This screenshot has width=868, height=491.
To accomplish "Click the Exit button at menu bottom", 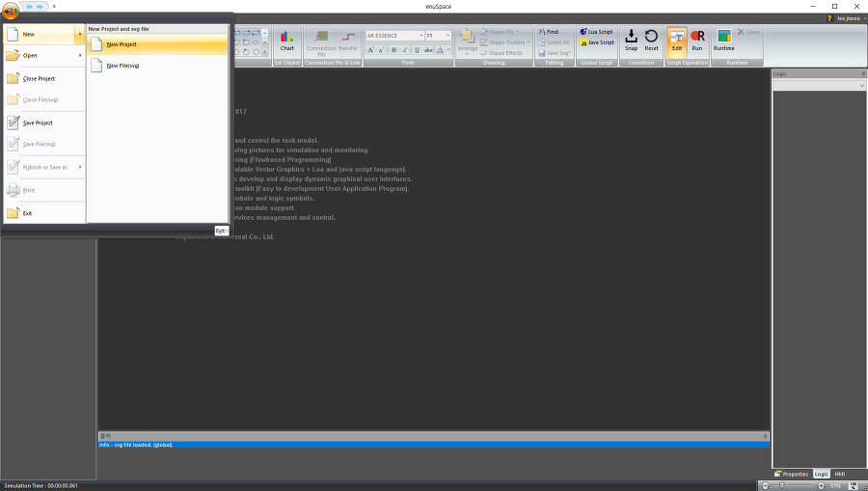I will (220, 231).
